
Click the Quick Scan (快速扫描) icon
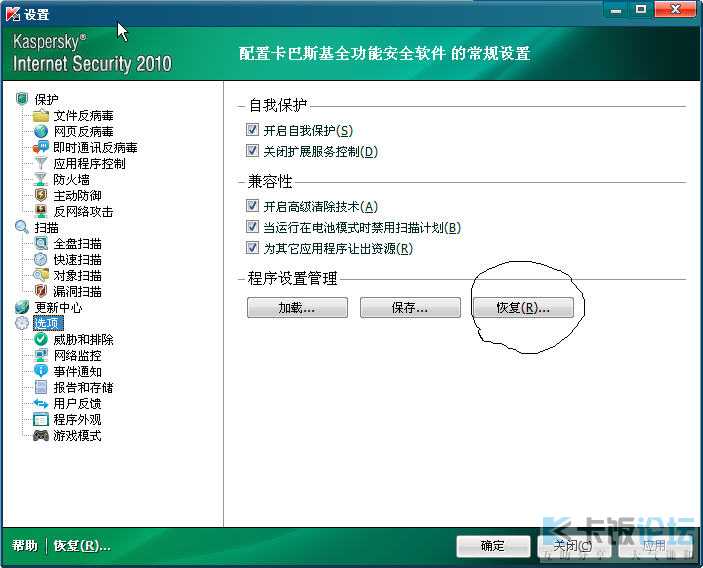41,260
